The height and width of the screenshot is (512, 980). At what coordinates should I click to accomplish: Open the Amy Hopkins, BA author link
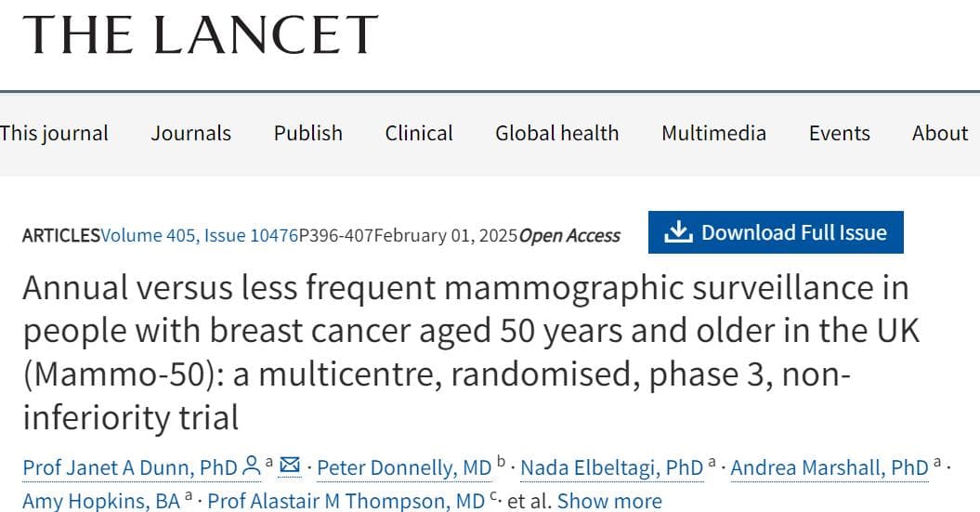click(x=101, y=501)
